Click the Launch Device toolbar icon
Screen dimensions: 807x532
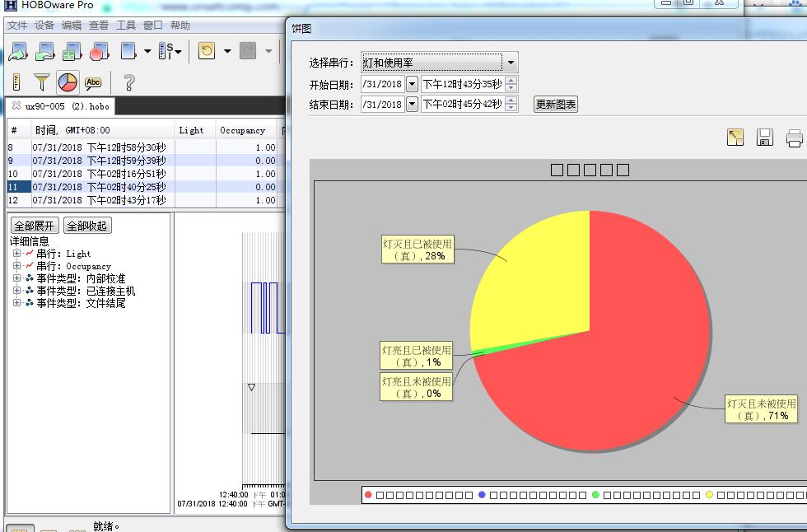17,52
